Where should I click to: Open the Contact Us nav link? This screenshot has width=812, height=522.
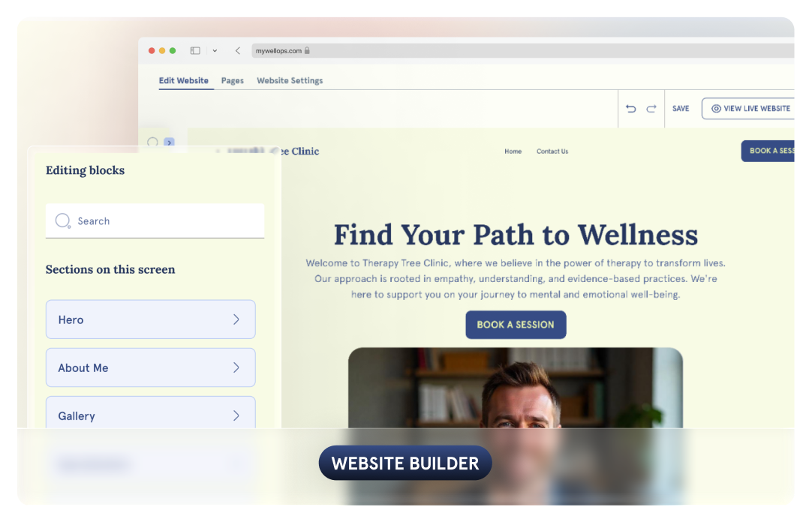point(552,151)
